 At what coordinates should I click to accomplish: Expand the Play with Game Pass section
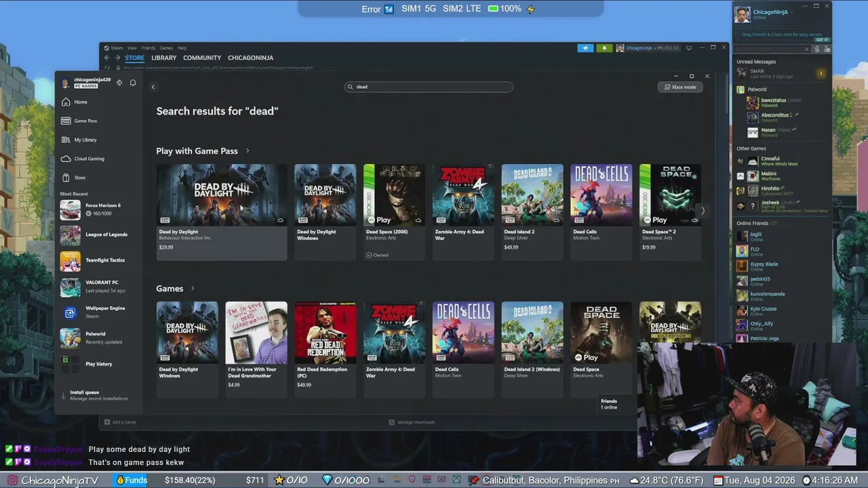click(x=248, y=151)
